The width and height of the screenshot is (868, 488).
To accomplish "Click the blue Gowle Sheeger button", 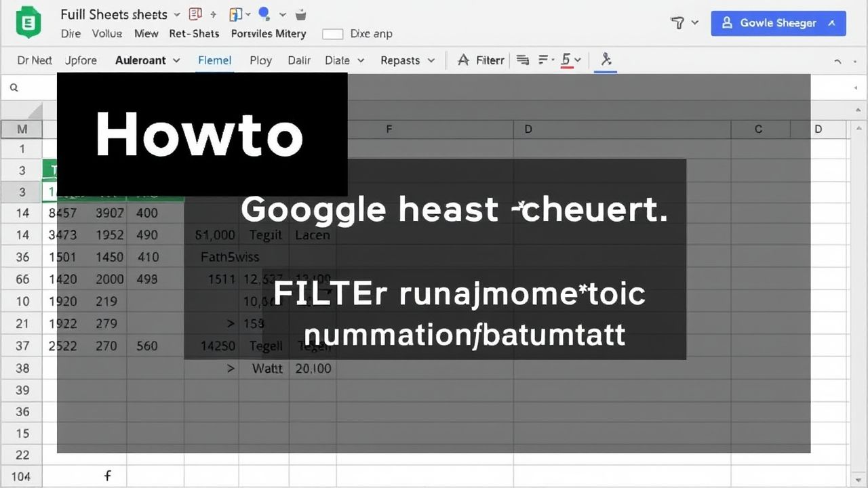I will (x=778, y=23).
